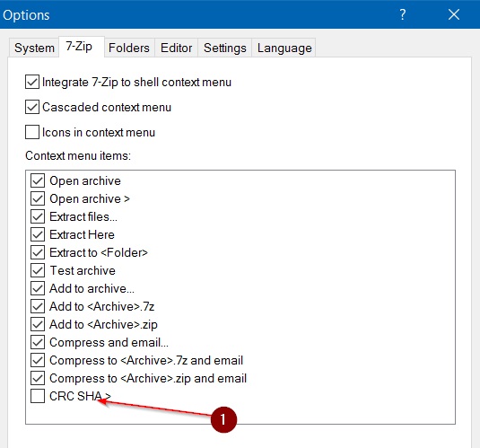
Task: Go to the Editor tab
Action: [x=177, y=48]
